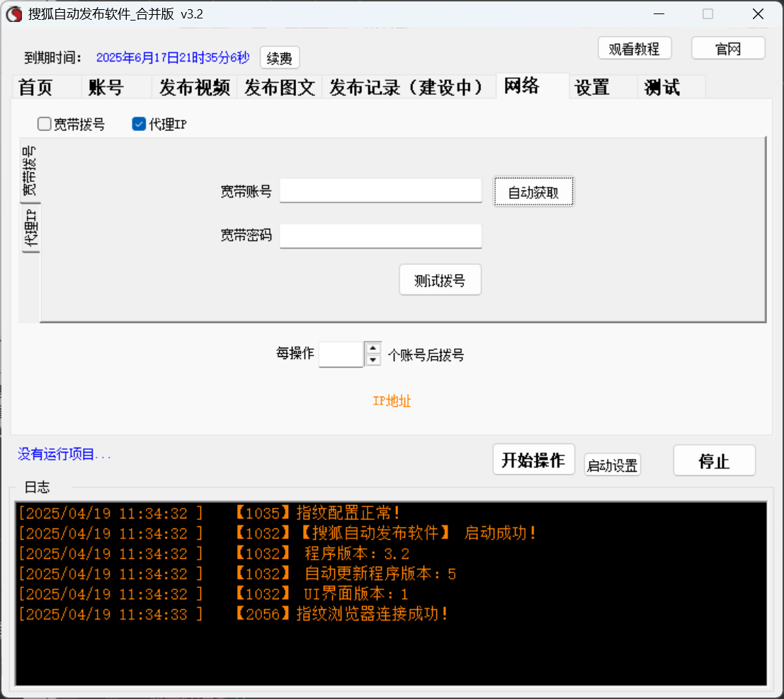Decrease account count with down spinner arrow

[373, 360]
